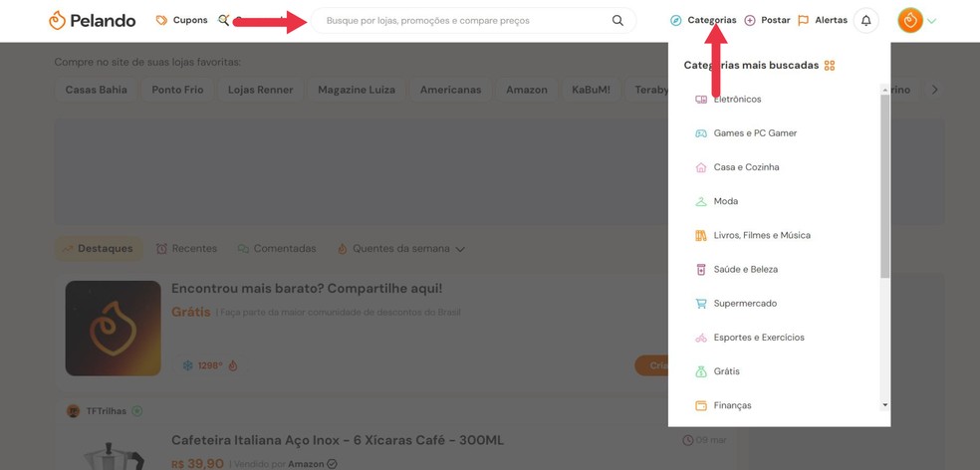Click the green plus next to TFTrilhas
The height and width of the screenshot is (470, 980).
coord(137,411)
